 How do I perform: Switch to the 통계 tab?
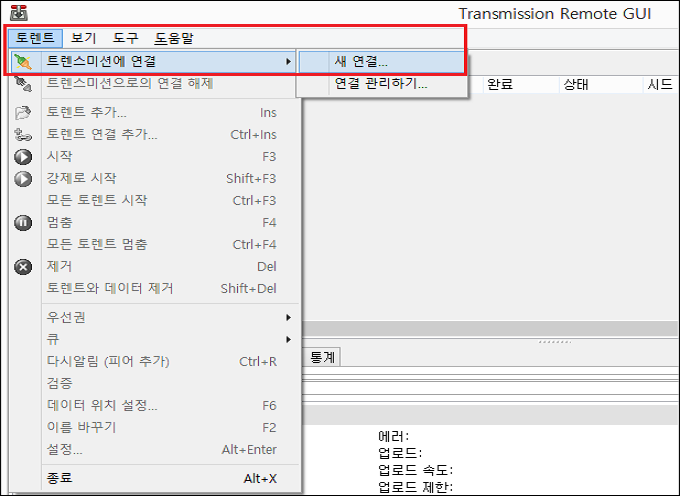[x=322, y=357]
